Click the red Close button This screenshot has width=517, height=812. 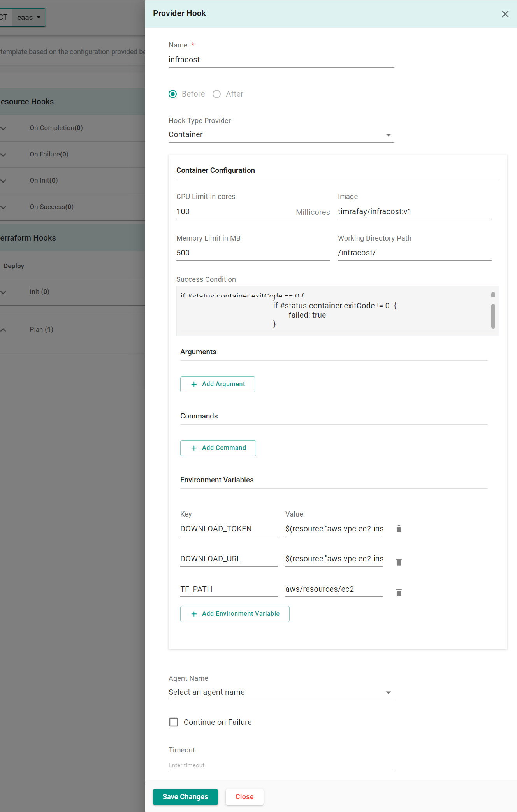click(x=244, y=797)
